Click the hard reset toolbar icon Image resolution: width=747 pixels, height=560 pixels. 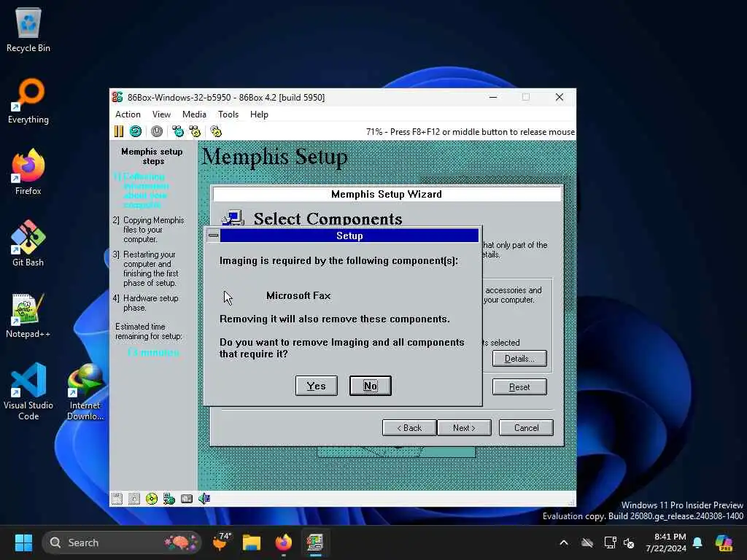point(136,131)
